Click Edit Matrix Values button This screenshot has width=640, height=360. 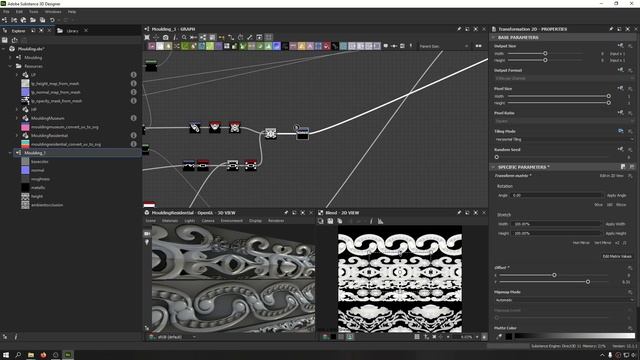coord(617,256)
